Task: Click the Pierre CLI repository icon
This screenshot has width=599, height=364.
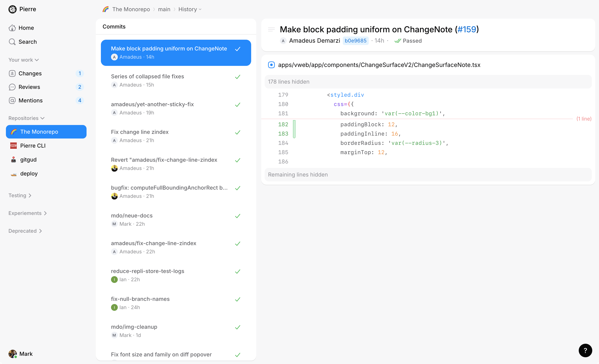Action: [x=14, y=146]
